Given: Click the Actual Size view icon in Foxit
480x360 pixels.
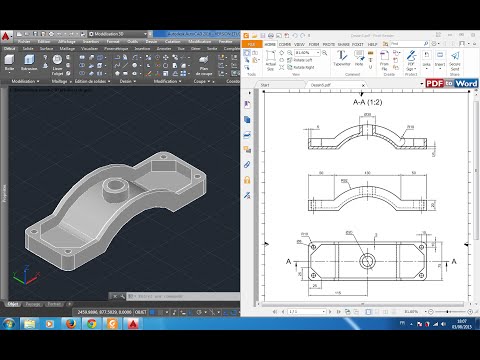Looking at the screenshot, I should point(270,61).
